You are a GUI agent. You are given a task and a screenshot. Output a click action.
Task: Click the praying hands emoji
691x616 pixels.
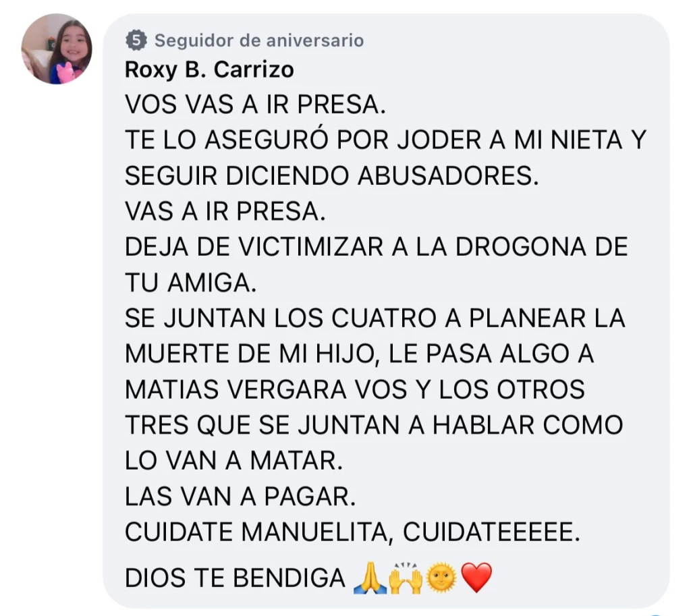(x=370, y=578)
